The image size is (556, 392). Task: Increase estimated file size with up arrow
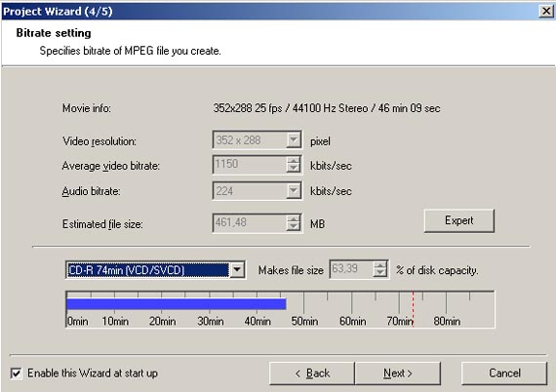294,219
